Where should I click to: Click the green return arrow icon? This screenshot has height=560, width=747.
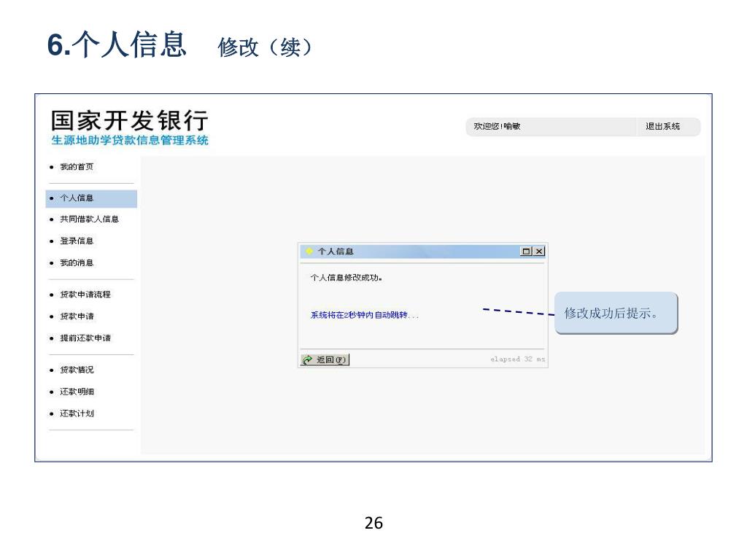pyautogui.click(x=309, y=360)
